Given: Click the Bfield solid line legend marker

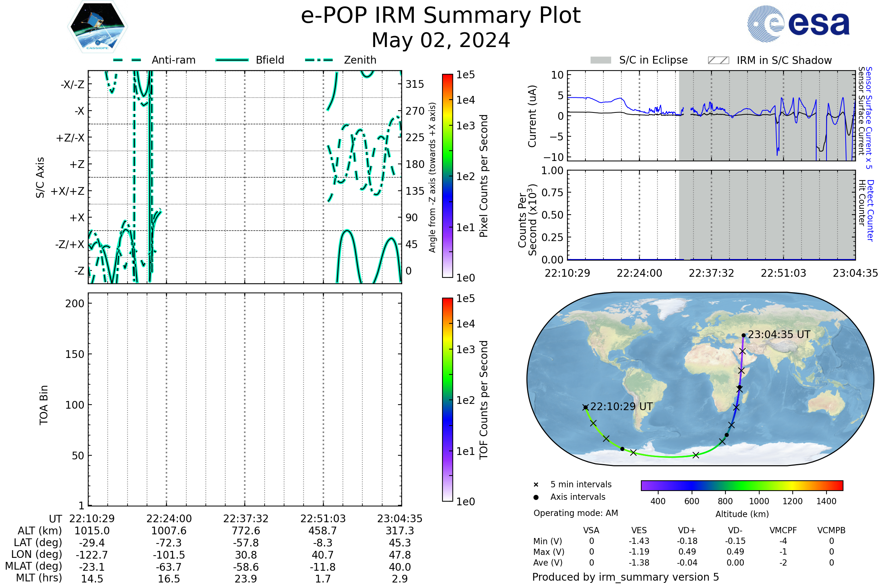Looking at the screenshot, I should pyautogui.click(x=232, y=60).
